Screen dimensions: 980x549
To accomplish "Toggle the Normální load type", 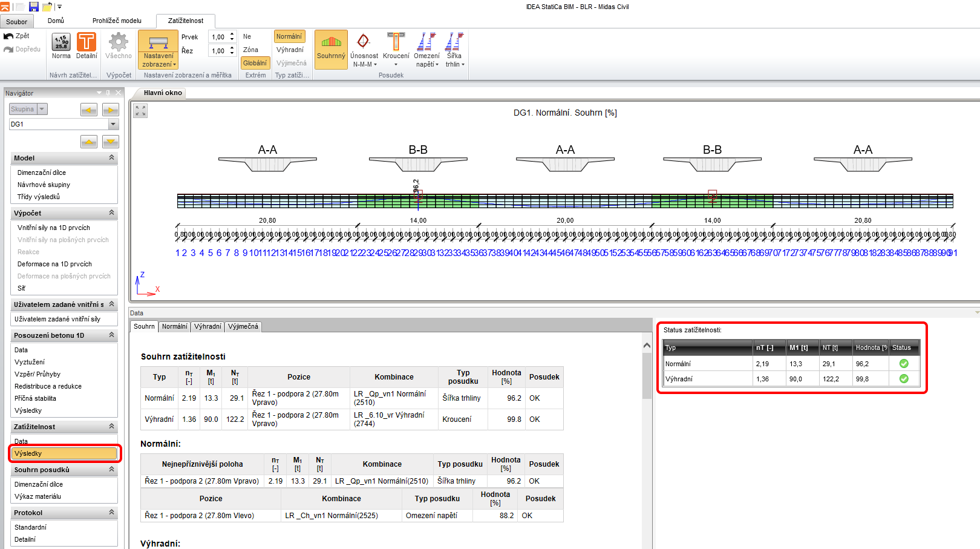I will click(x=289, y=36).
